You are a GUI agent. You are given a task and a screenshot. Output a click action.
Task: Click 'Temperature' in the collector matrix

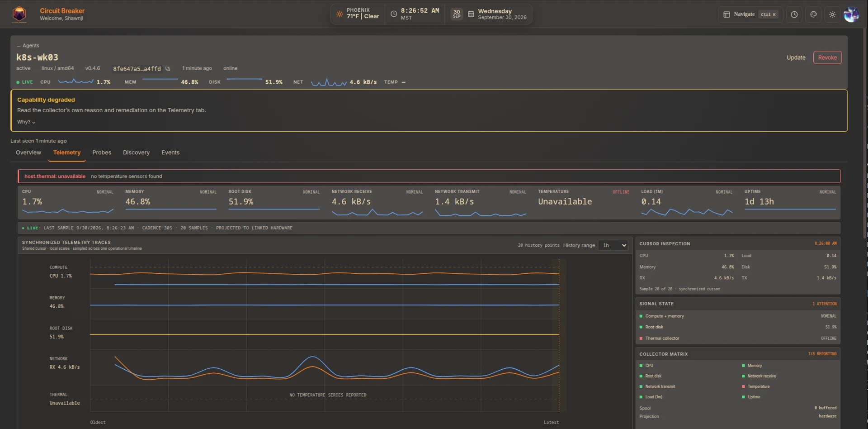pyautogui.click(x=758, y=386)
